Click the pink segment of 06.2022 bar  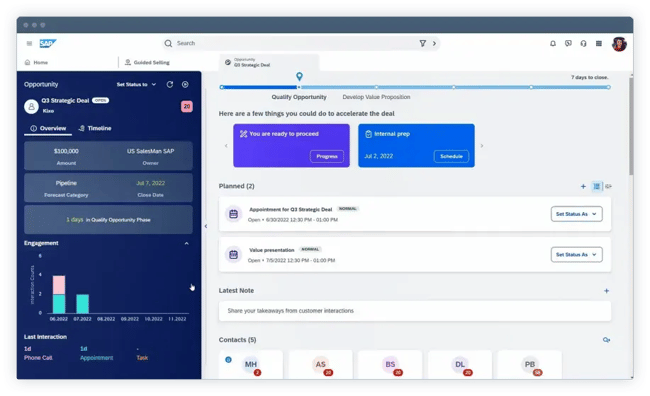59,285
